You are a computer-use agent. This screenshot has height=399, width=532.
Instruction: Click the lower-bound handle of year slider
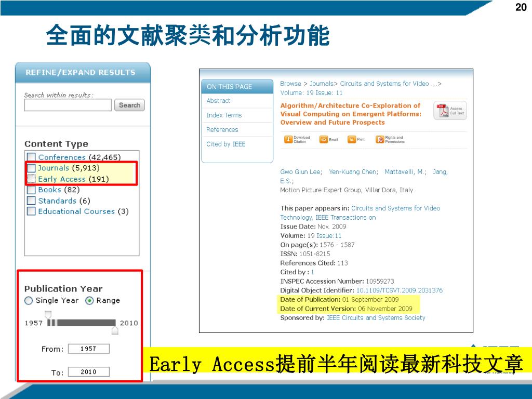pos(48,315)
